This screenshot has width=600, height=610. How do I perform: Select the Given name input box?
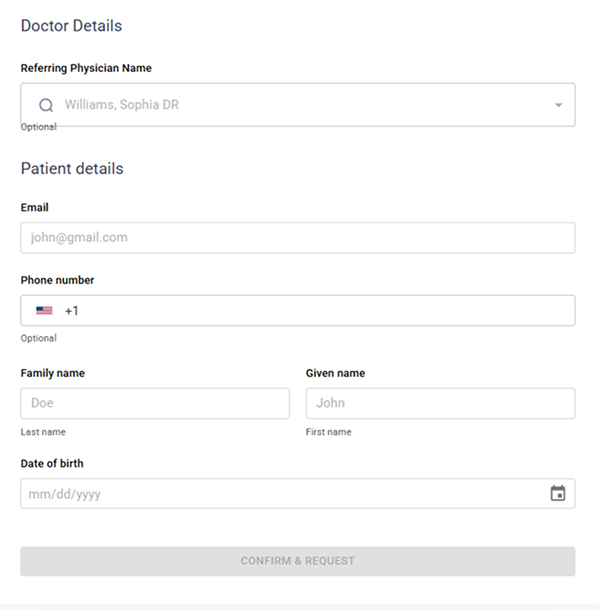[x=440, y=404]
